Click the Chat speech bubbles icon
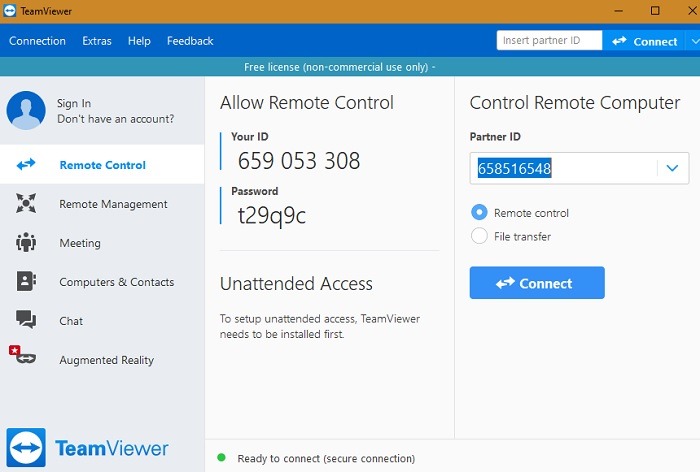The width and height of the screenshot is (700, 472). click(26, 320)
